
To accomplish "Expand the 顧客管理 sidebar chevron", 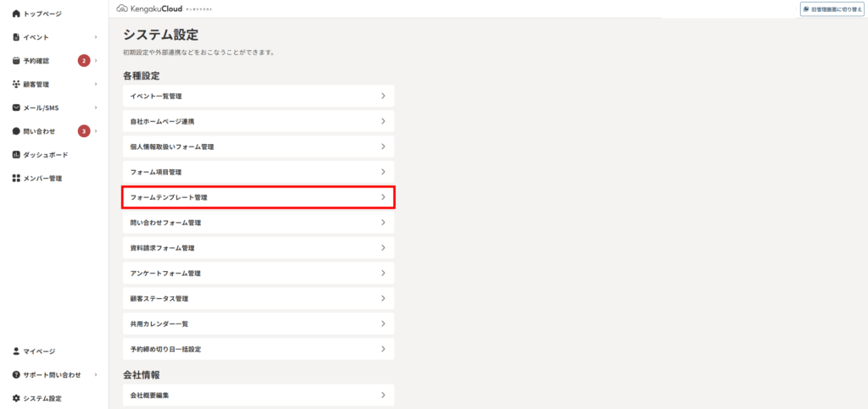I will point(96,84).
